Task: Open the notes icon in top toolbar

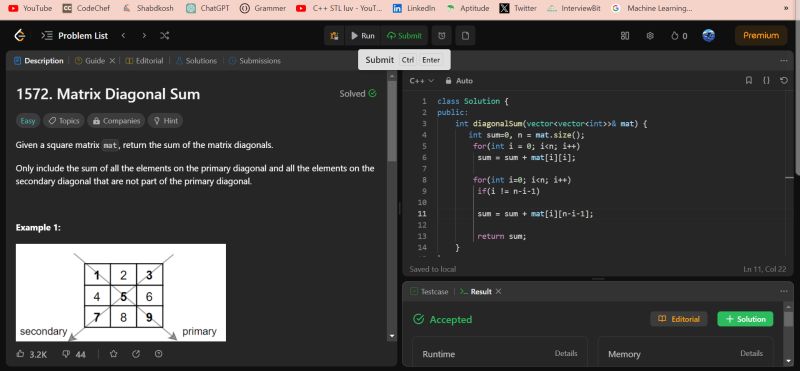Action: point(465,36)
